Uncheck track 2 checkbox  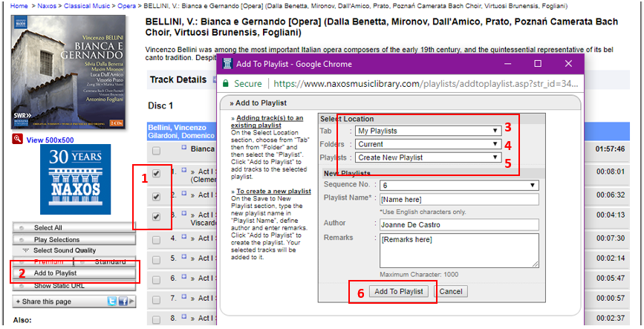[x=156, y=197]
